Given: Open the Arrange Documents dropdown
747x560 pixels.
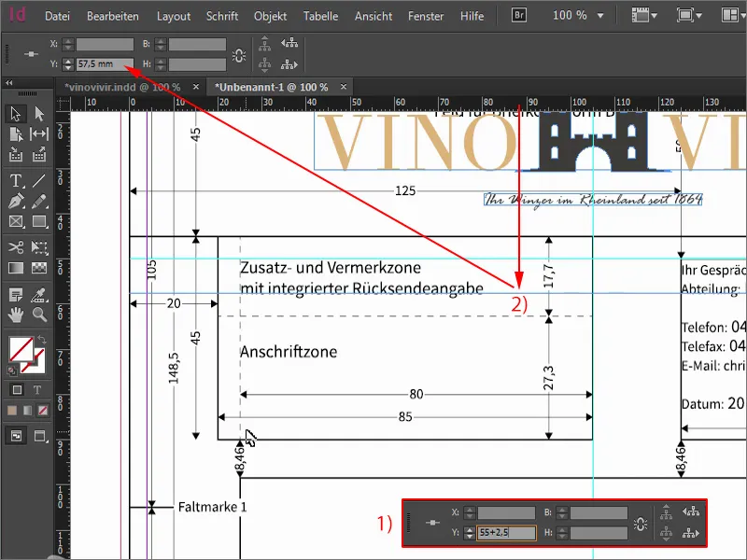Looking at the screenshot, I should point(733,15).
